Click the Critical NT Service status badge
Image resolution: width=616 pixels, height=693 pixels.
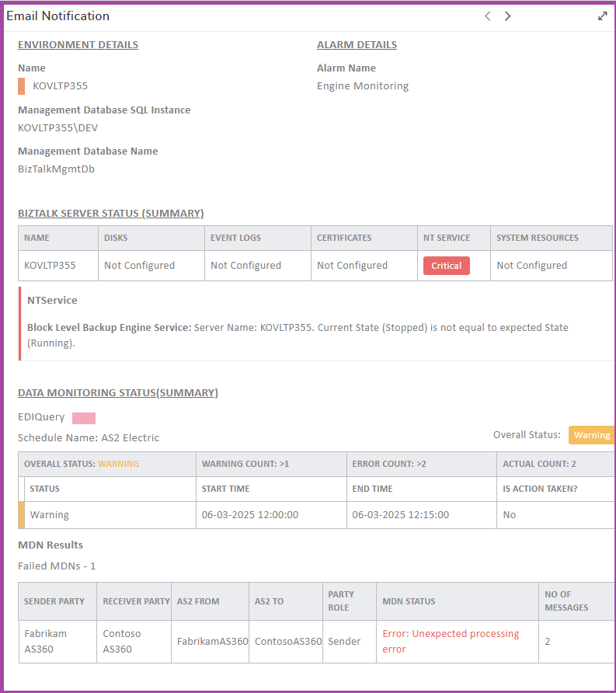point(447,266)
